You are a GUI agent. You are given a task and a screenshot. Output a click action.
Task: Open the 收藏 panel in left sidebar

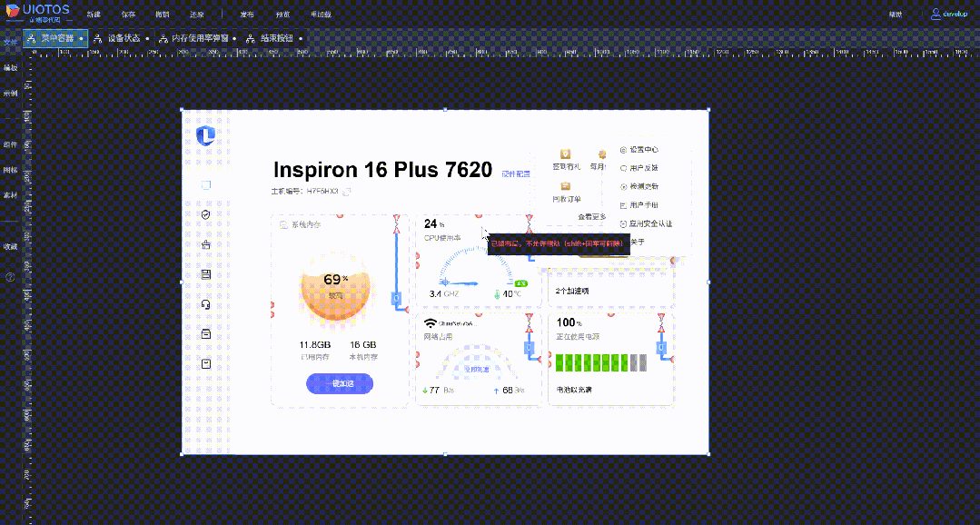pyautogui.click(x=10, y=247)
